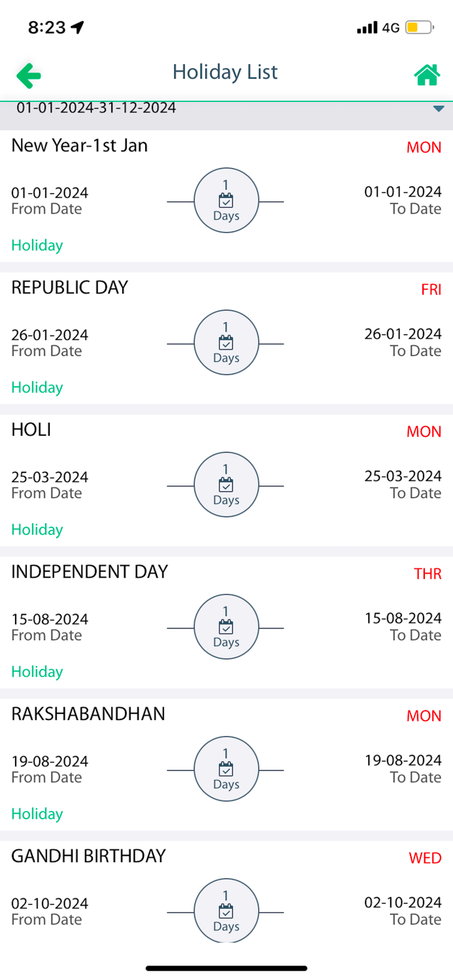Tap the Holiday List title
The height and width of the screenshot is (980, 453).
[225, 72]
